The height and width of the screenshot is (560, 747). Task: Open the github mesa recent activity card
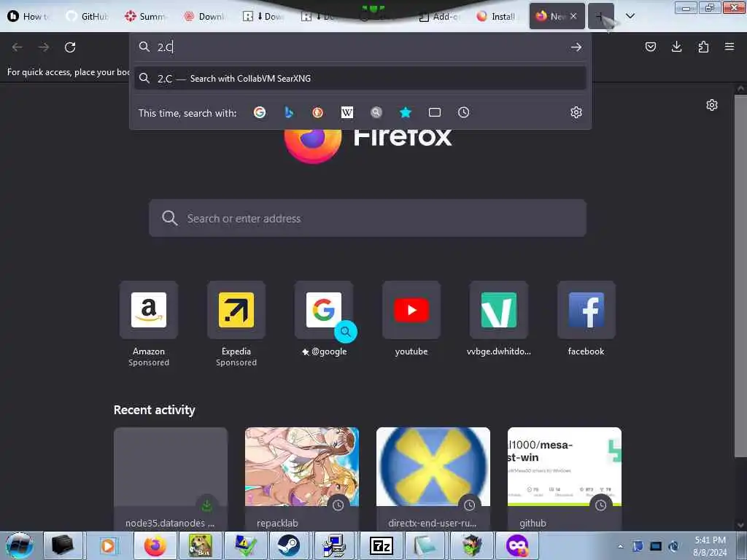coord(565,478)
